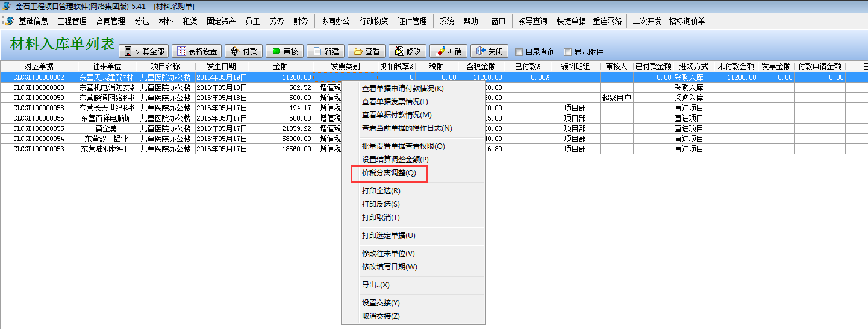The image size is (868, 329).
Task: Select row CLCGD100000055 in the list
Action: click(x=39, y=128)
